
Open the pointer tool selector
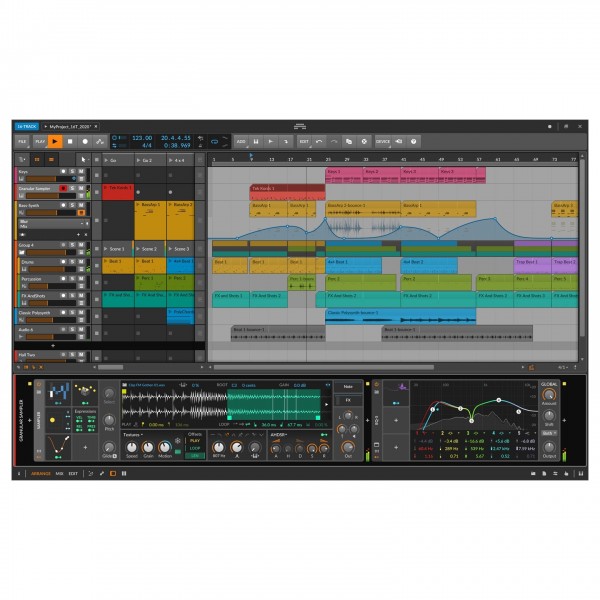[x=83, y=160]
